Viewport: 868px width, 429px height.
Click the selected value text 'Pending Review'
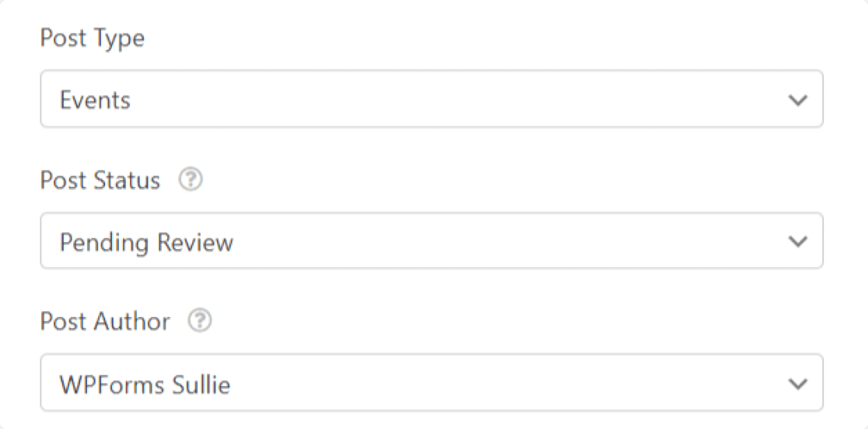[146, 242]
